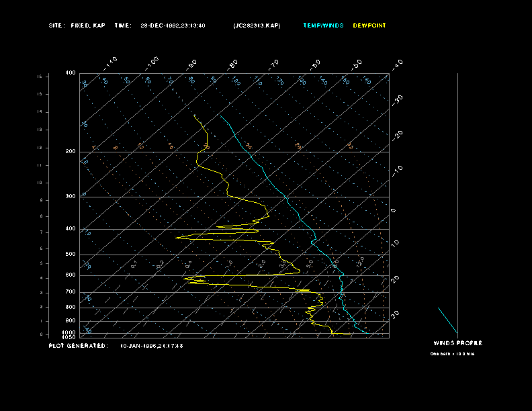Click the -90 temperature label above the chart

[191, 64]
